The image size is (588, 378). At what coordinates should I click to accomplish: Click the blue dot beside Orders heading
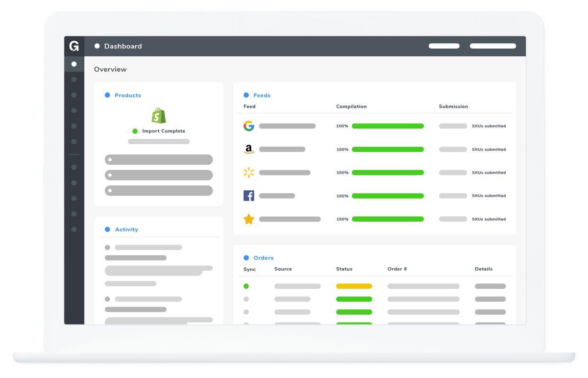point(246,258)
